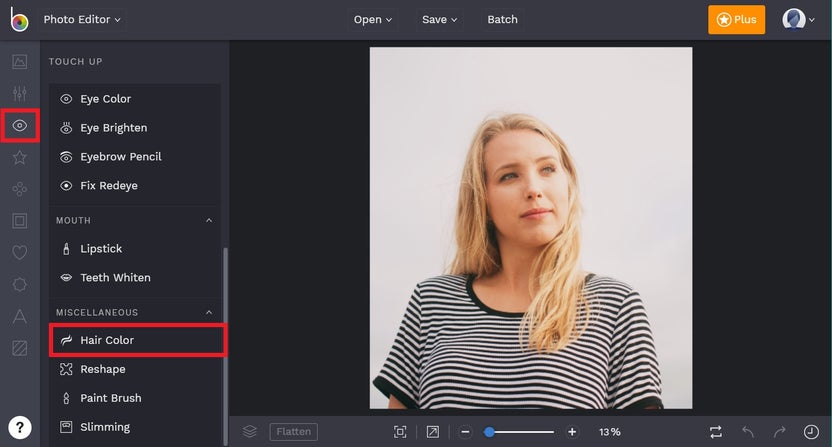This screenshot has width=832, height=447.
Task: Undo the last action
Action: (x=748, y=432)
